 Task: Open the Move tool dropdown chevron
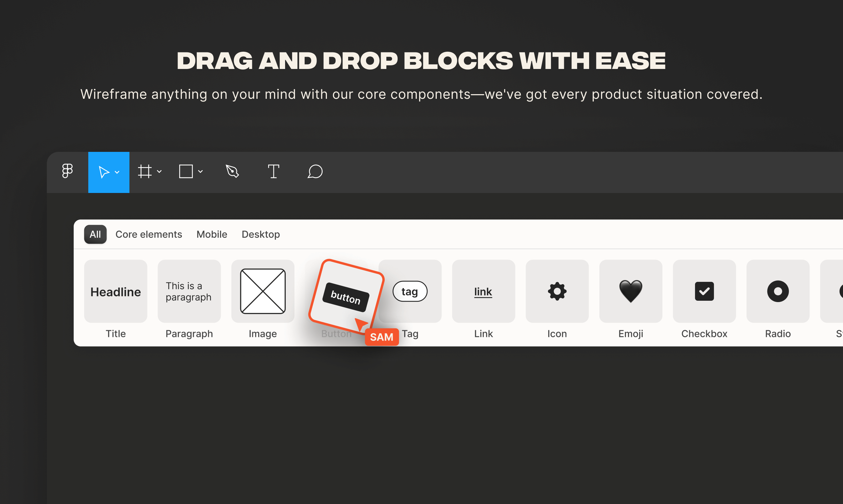tap(117, 172)
